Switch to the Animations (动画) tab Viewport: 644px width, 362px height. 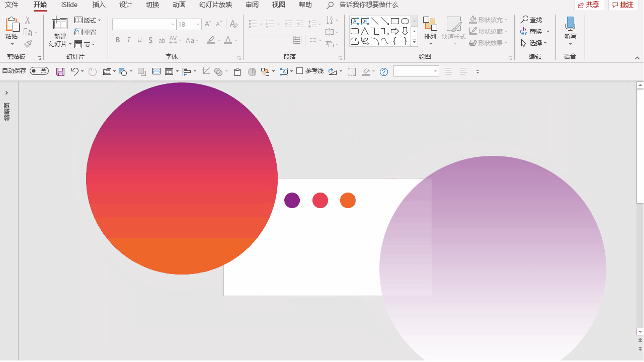pos(179,5)
